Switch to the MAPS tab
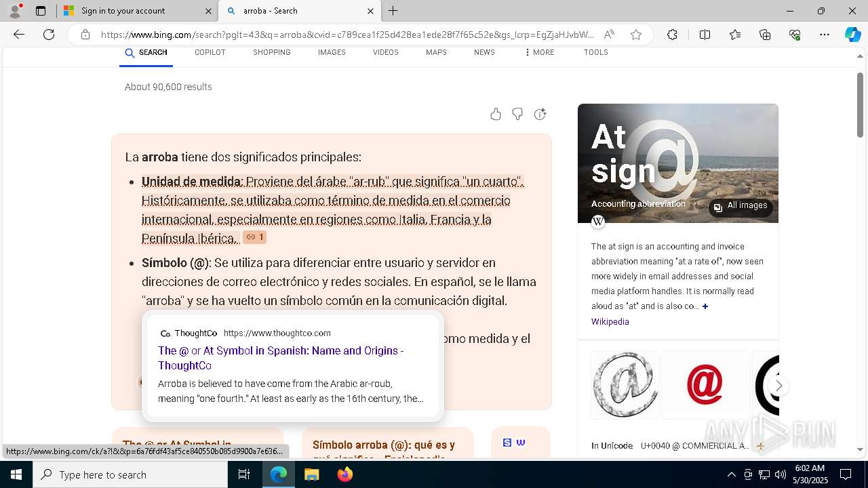 pos(436,52)
